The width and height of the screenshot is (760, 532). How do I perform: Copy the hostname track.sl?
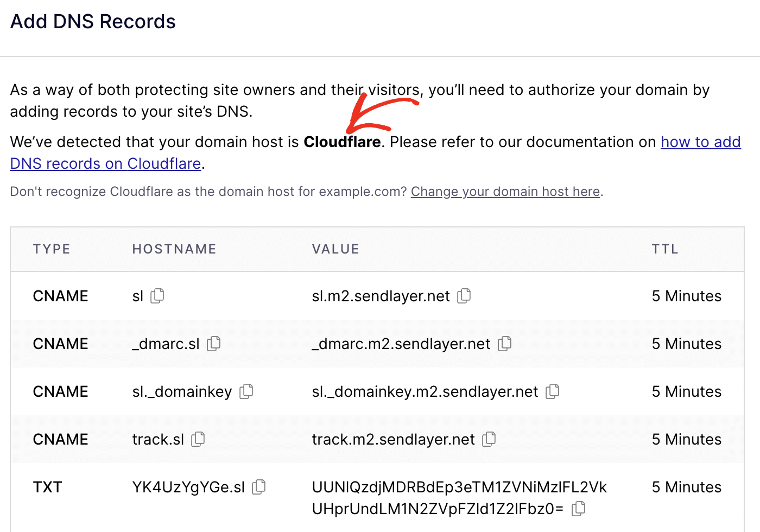coord(198,439)
